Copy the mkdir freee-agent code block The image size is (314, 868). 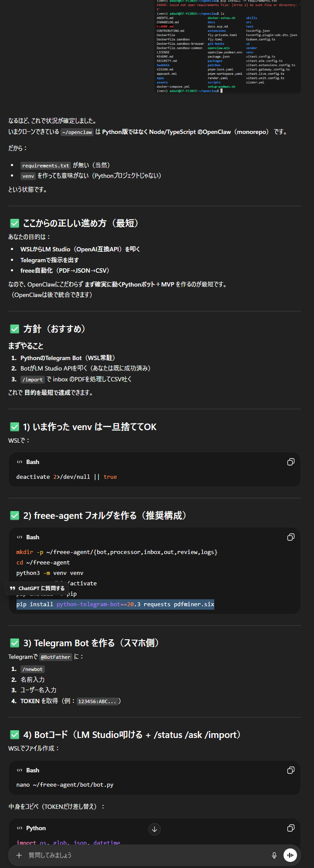290,537
